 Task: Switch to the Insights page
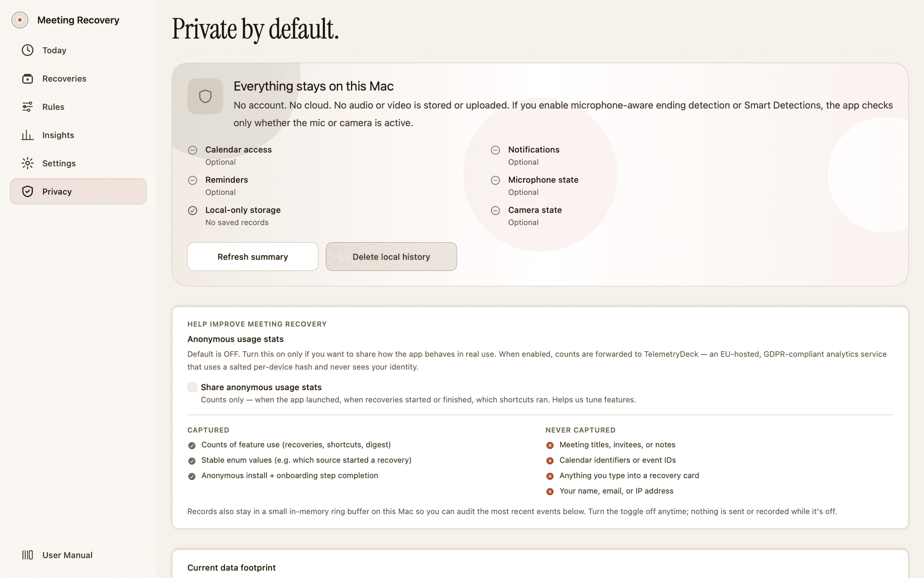click(x=58, y=135)
